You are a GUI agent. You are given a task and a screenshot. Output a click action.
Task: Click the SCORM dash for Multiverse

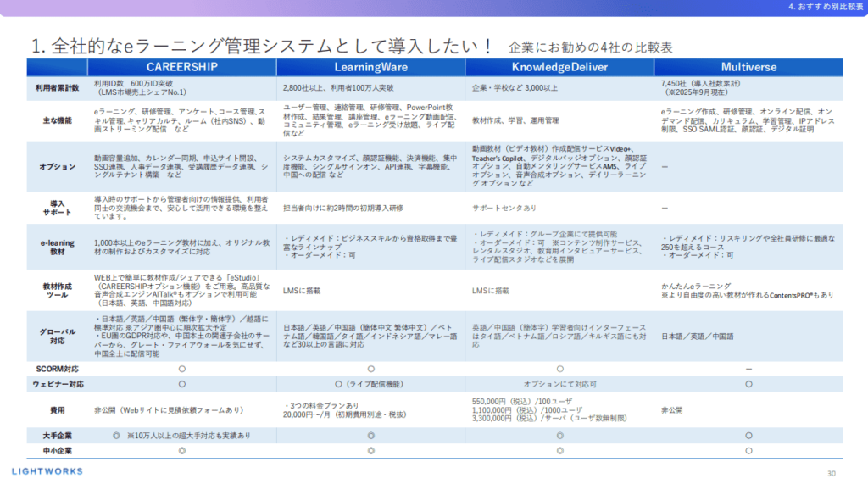coord(748,369)
